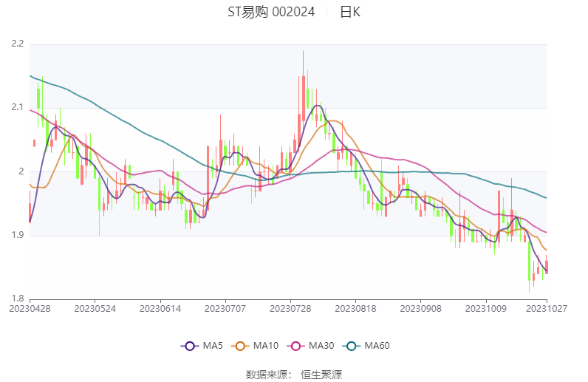The width and height of the screenshot is (588, 382).
Task: Click the 1.8 price axis label
Action: point(18,299)
